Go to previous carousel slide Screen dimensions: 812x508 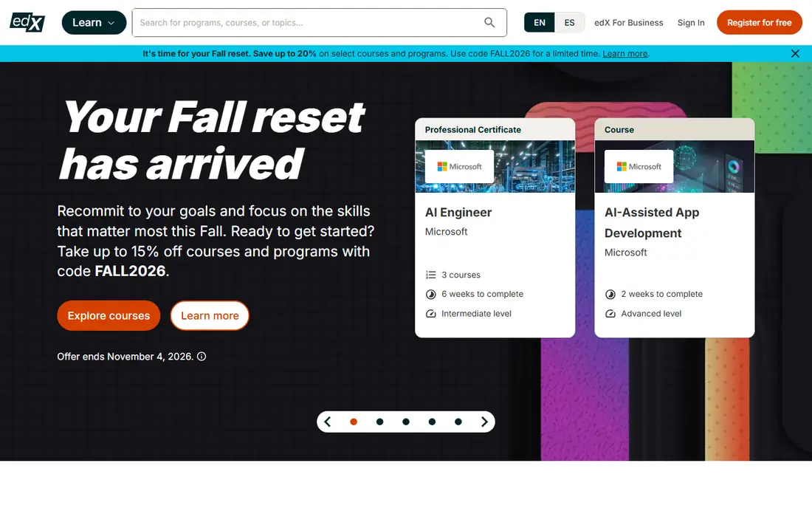pos(327,422)
